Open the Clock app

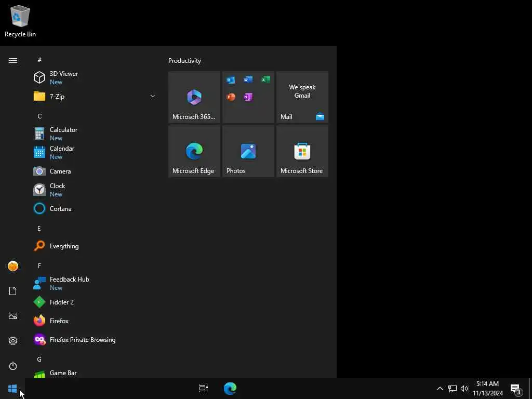[x=95, y=190]
